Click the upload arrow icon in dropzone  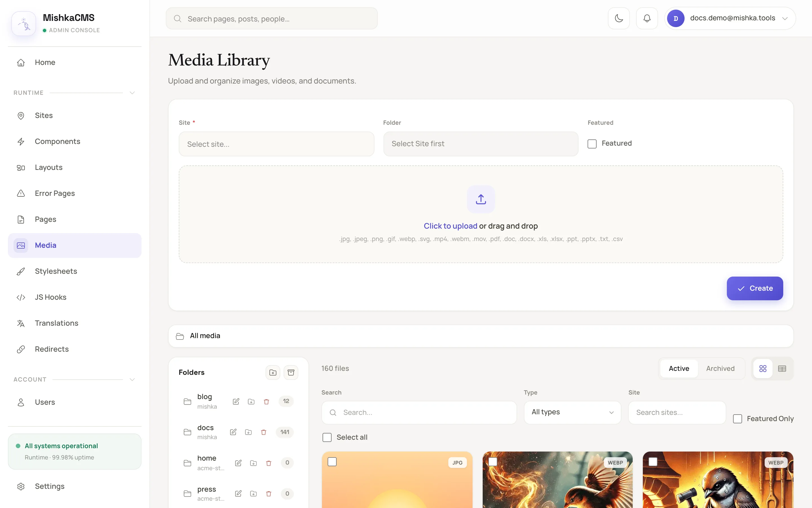click(x=481, y=199)
